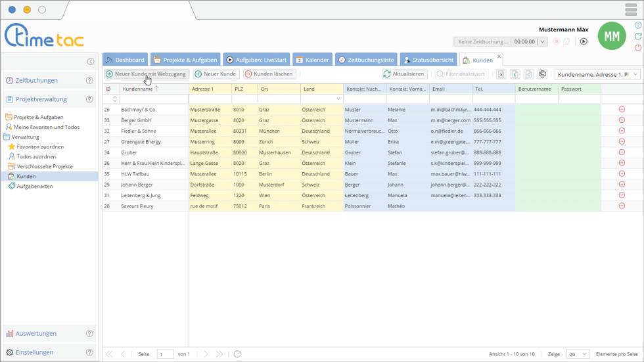Click the print icon in the toolbar
The image size is (644, 362).
542,74
